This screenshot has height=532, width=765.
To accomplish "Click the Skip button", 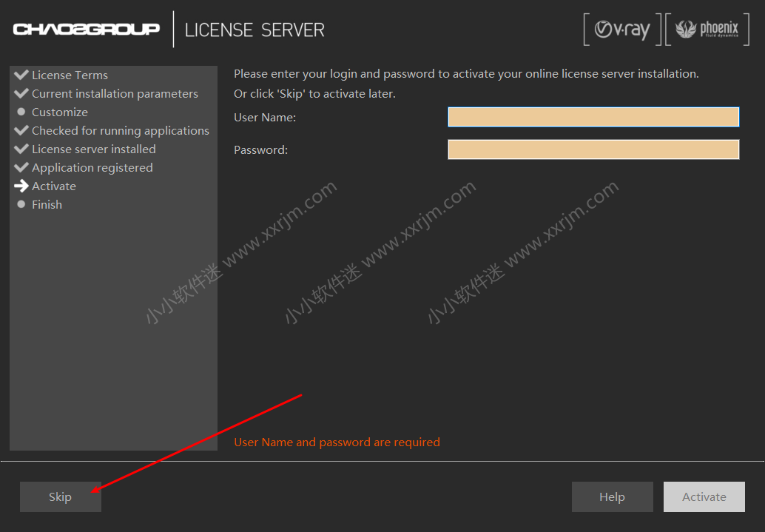I will 61,497.
